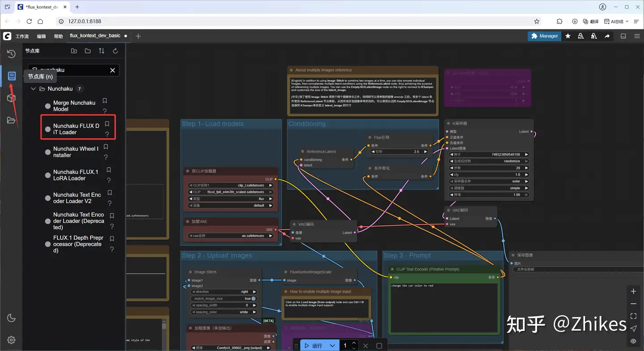Screen dimensions: 644x351
Task: Click the favorites star next to Manager
Action: point(568,36)
